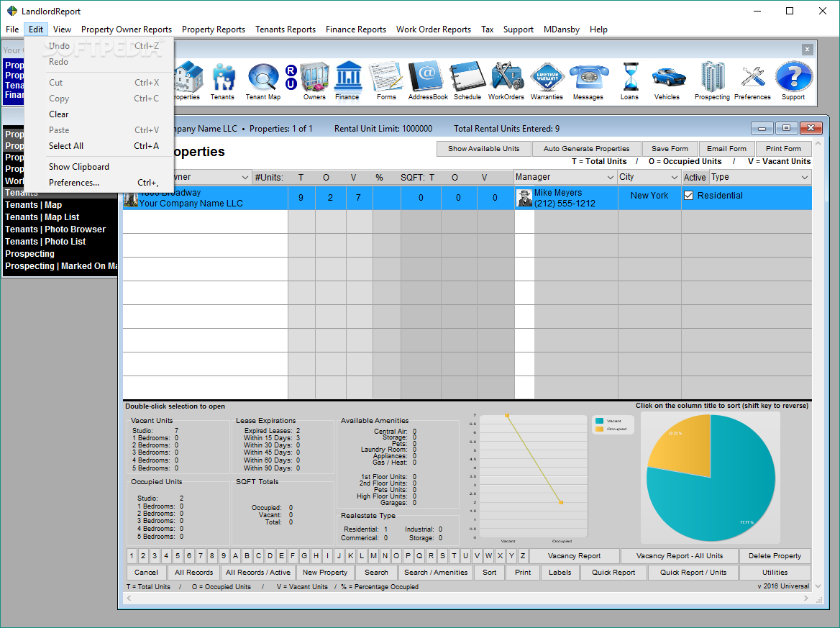The image size is (840, 628).
Task: Click Auto Generate Properties button
Action: (587, 148)
